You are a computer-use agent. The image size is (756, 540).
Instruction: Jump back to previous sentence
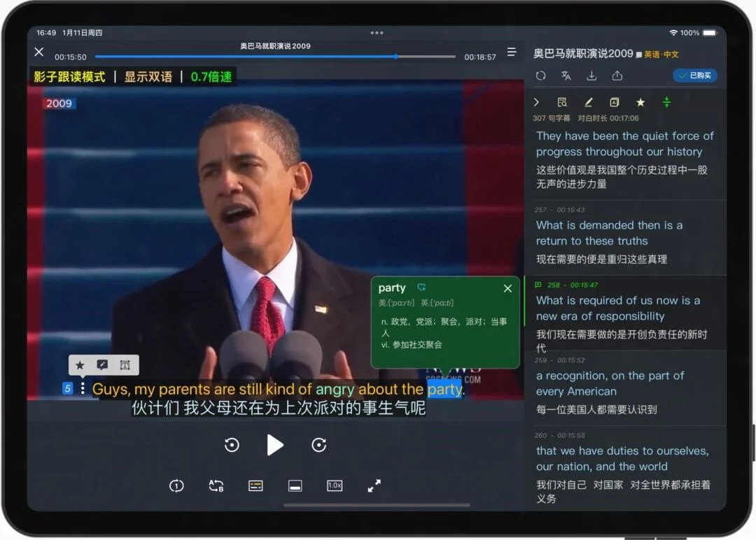232,445
